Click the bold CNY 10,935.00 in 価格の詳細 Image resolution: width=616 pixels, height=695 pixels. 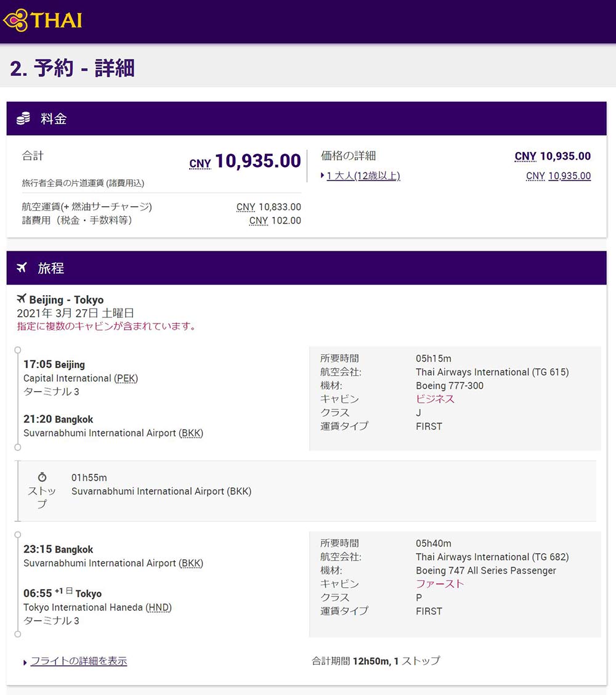click(553, 156)
